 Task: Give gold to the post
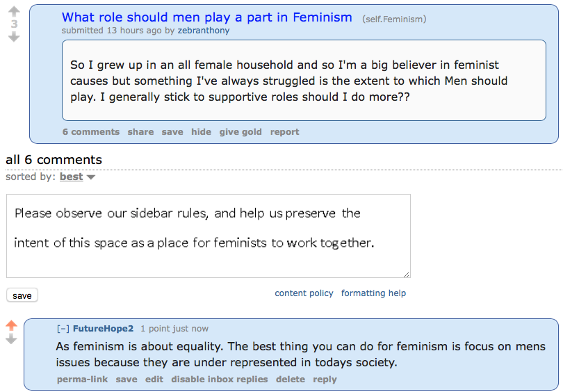click(240, 132)
